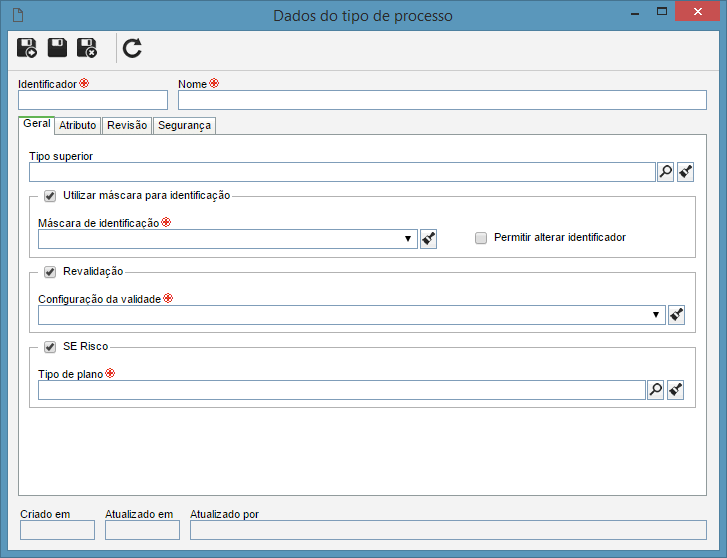Click the Tipo superior text field
Image resolution: width=727 pixels, height=558 pixels.
pos(342,172)
